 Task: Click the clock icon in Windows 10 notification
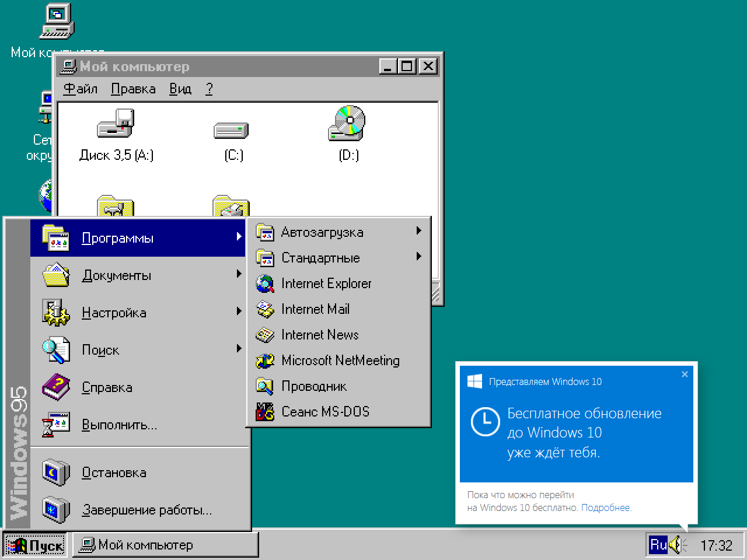486,422
